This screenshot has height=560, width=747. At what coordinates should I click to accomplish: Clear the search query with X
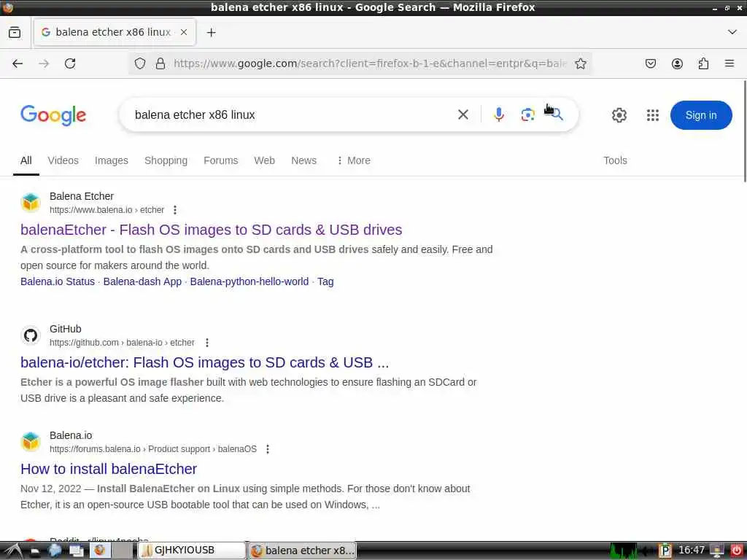[x=463, y=114]
